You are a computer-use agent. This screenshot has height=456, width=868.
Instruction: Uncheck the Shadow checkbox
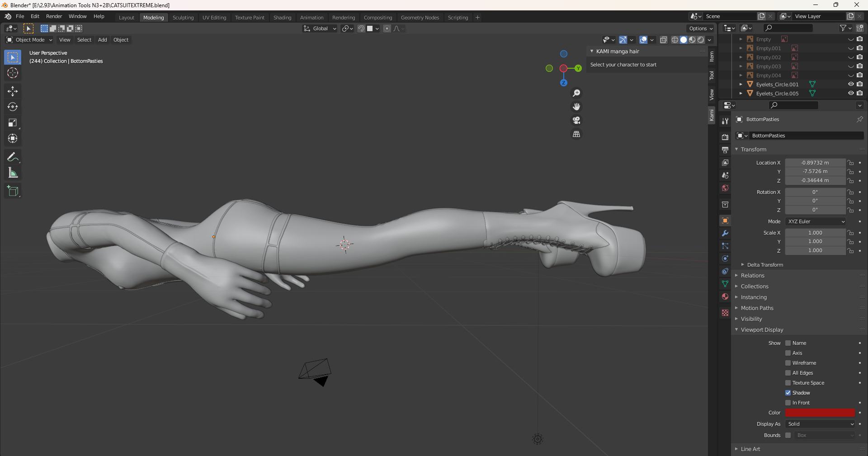[x=788, y=393]
